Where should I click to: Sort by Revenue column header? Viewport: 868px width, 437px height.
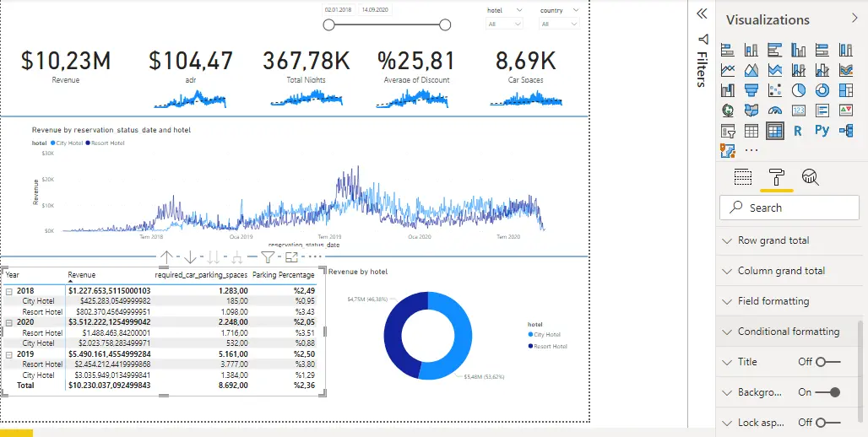(81, 274)
